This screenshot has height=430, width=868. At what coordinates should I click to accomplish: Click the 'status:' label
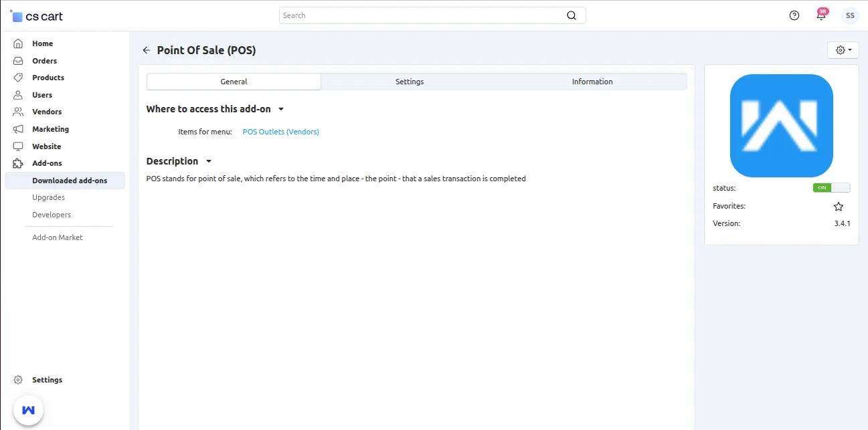pyautogui.click(x=724, y=188)
